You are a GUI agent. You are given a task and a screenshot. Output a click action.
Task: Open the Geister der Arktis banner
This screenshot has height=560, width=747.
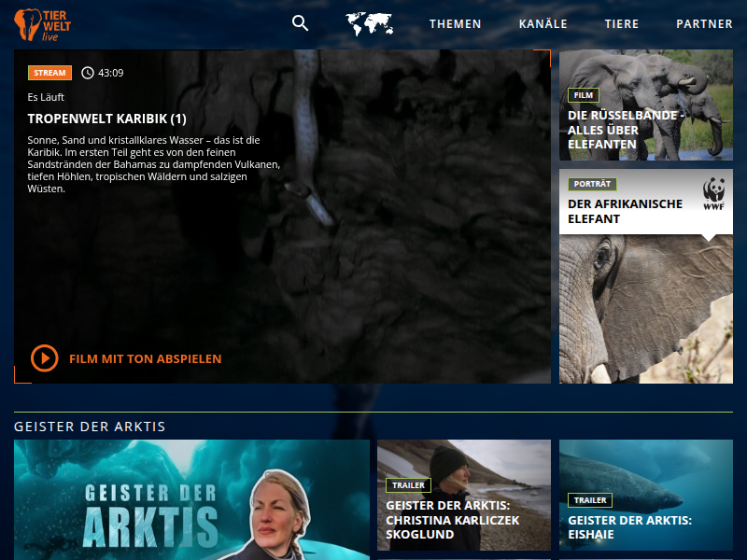coord(191,499)
